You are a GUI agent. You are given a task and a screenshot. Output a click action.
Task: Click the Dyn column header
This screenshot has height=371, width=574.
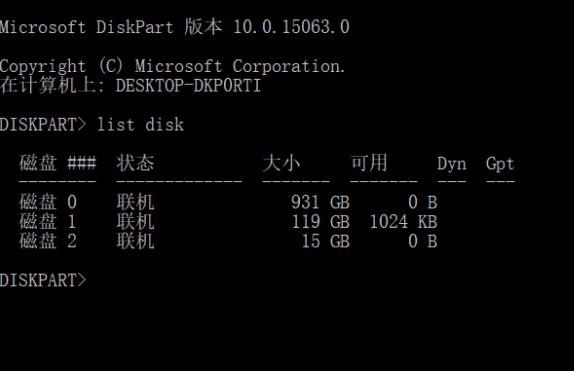(452, 164)
